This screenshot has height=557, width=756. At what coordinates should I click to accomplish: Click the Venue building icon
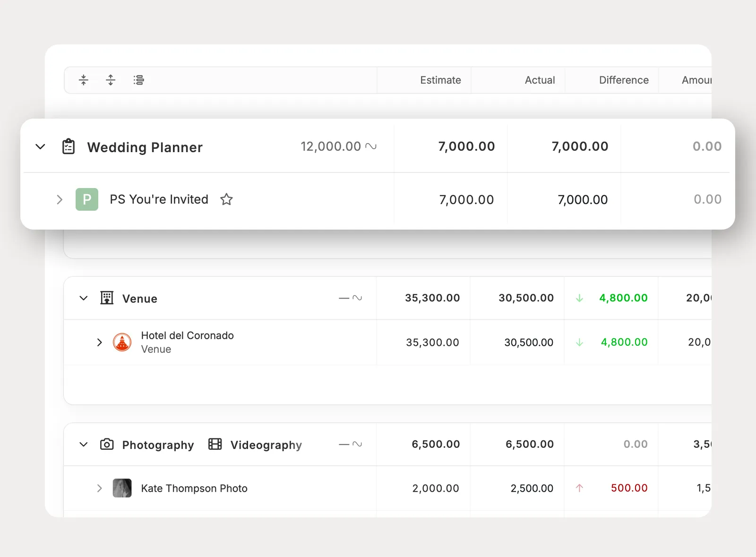tap(107, 298)
